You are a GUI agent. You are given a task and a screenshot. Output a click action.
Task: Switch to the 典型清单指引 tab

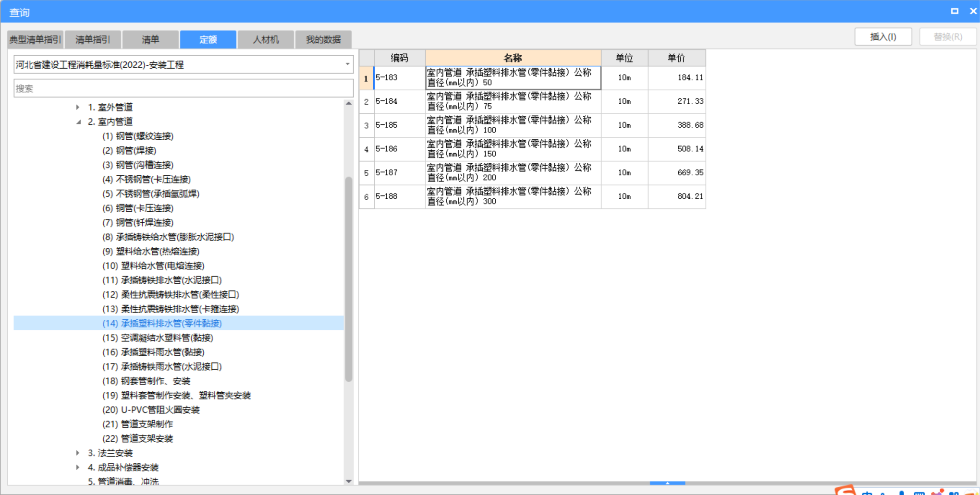click(36, 39)
